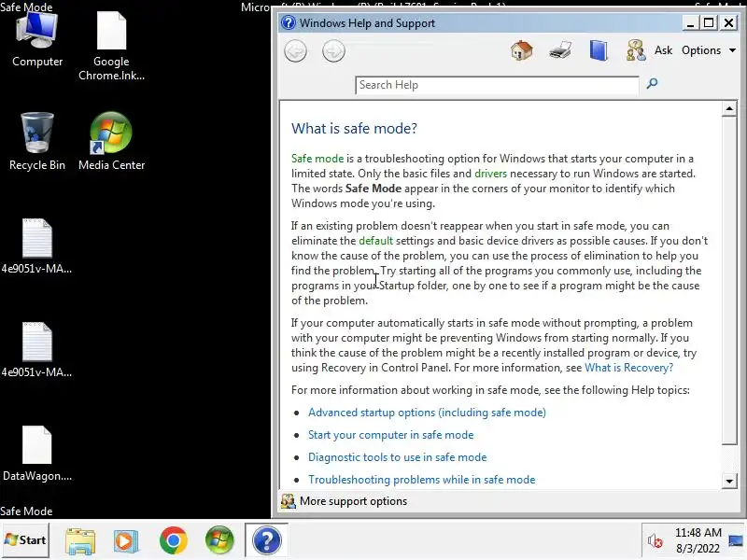Open 'Troubleshooting problems while in safe mode' link

[x=422, y=480]
